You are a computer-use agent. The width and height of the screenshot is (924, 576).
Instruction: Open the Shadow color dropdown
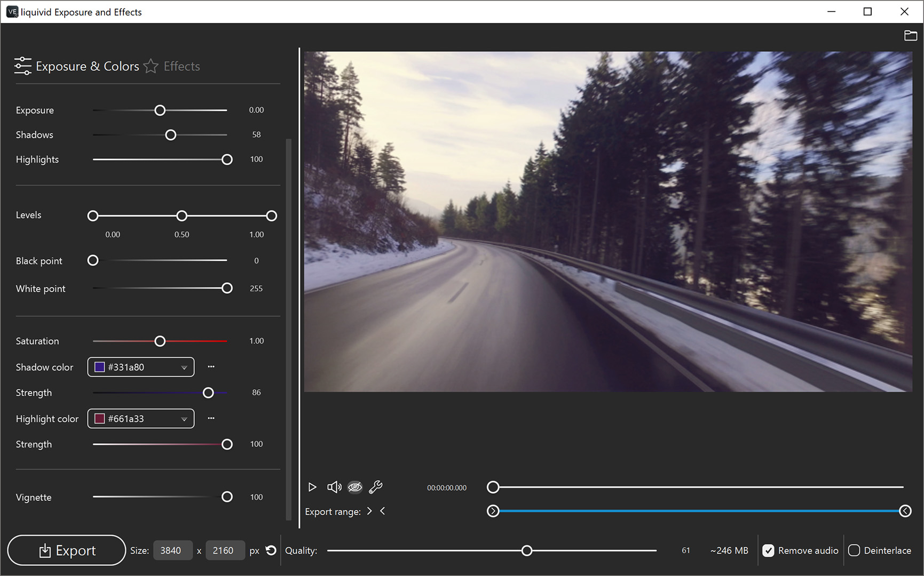tap(184, 367)
